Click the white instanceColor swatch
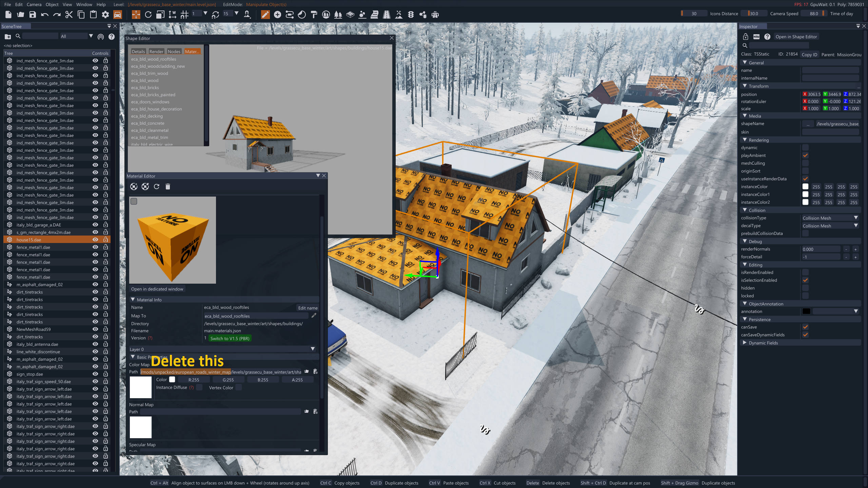 805,187
